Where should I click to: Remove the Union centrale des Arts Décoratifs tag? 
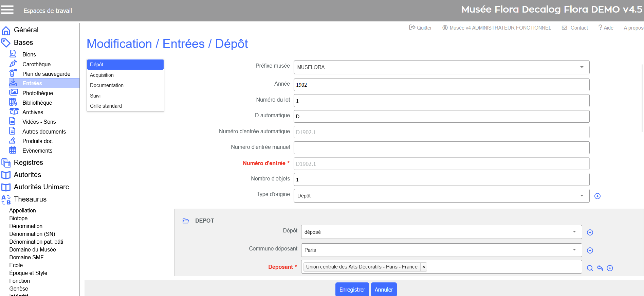[x=424, y=267]
